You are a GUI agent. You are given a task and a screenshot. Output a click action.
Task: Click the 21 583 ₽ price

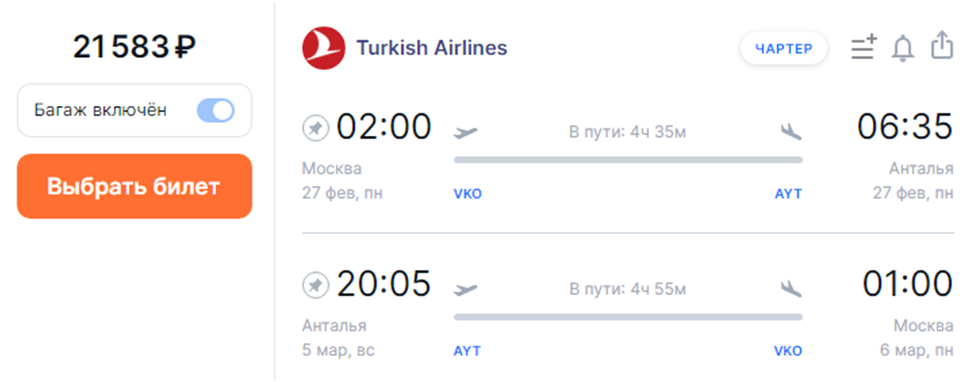click(134, 47)
